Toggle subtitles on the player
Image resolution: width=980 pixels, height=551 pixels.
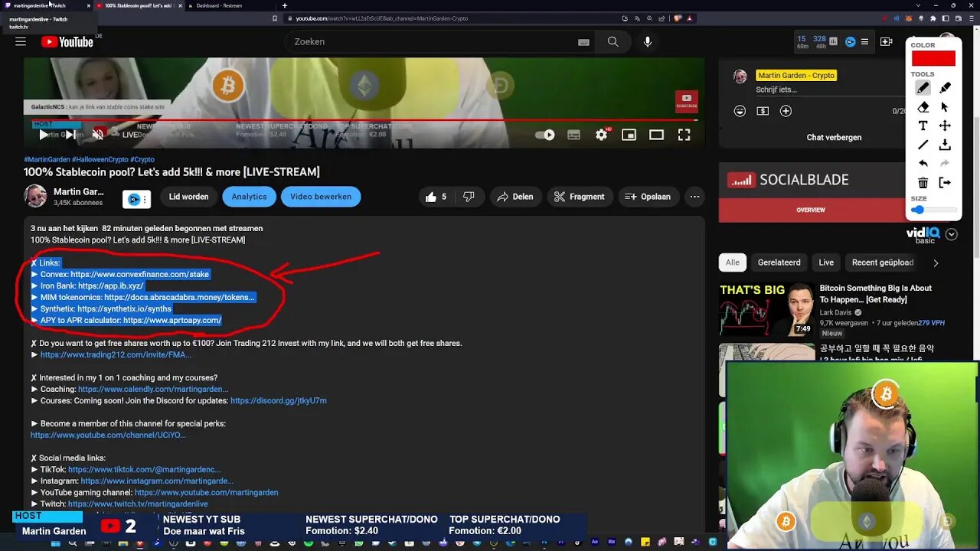(573, 135)
